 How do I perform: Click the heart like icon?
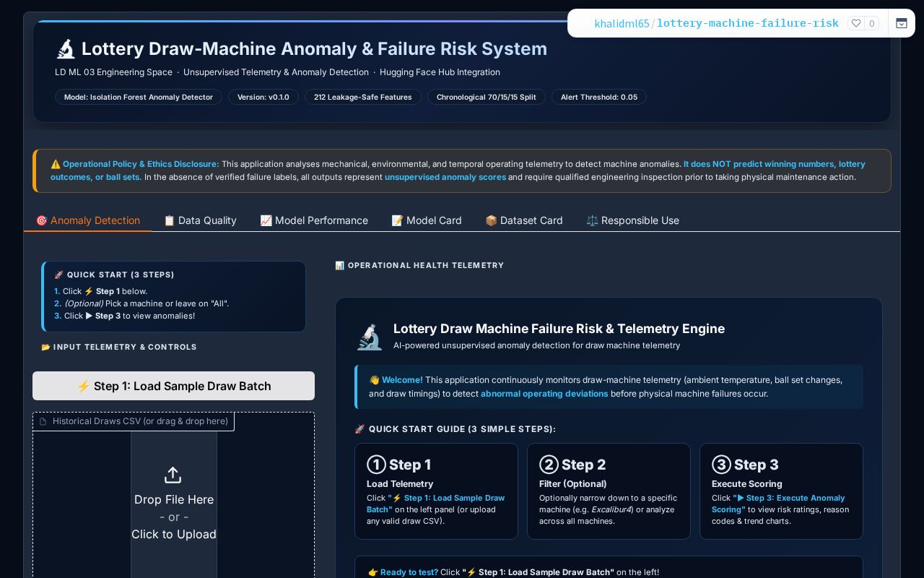tap(856, 23)
